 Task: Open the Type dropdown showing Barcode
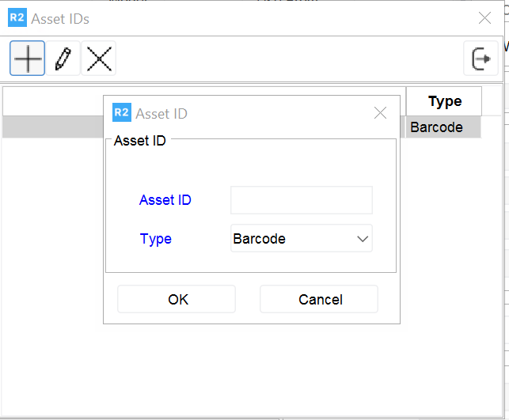click(x=293, y=239)
